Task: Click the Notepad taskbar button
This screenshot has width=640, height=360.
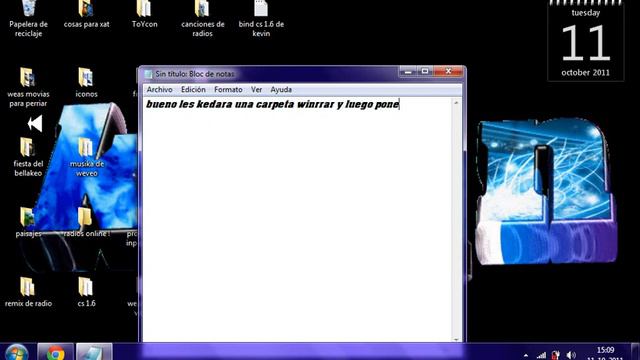Action: 93,352
